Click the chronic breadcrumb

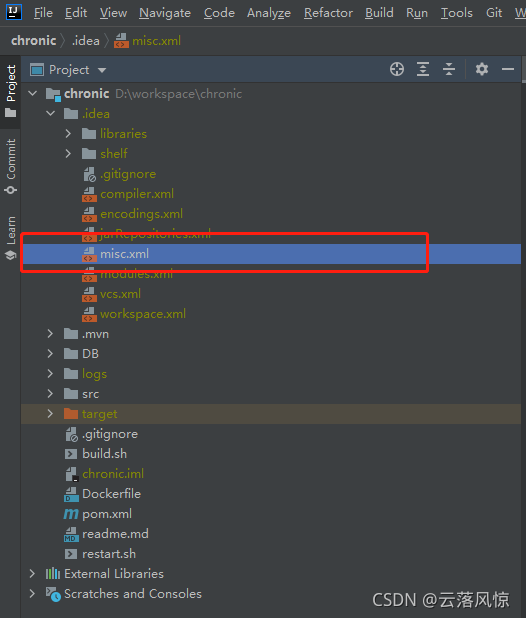[x=33, y=41]
